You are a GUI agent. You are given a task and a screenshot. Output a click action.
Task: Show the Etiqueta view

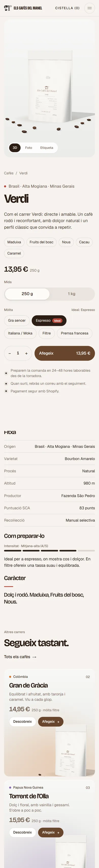pos(47,148)
